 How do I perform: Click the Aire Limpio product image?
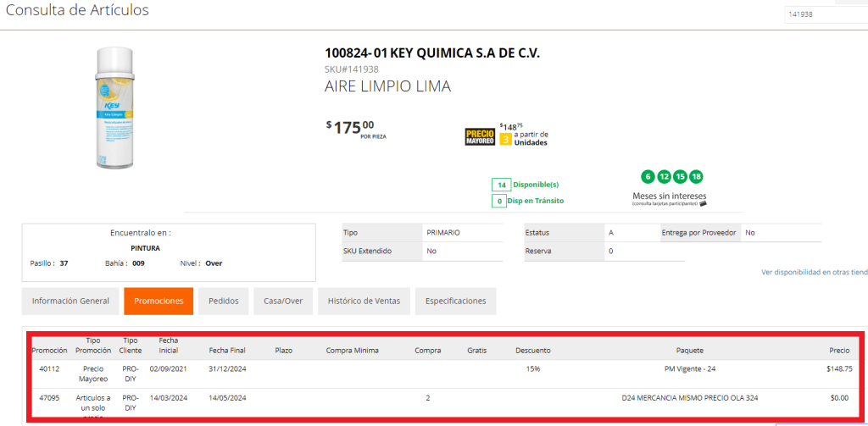114,107
